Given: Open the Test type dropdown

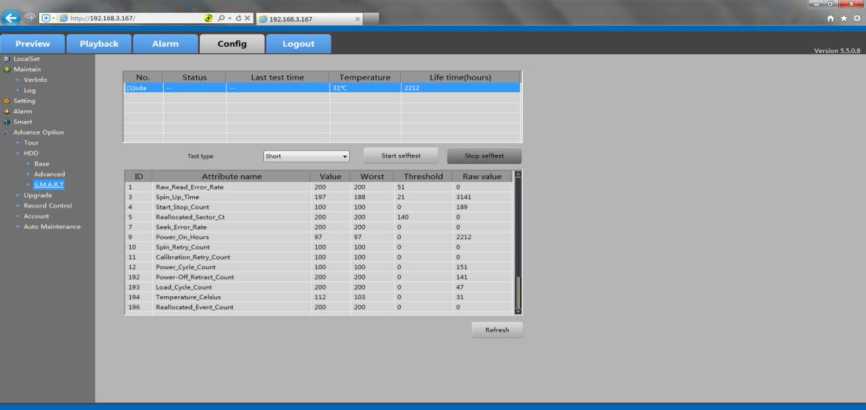Looking at the screenshot, I should coord(306,156).
